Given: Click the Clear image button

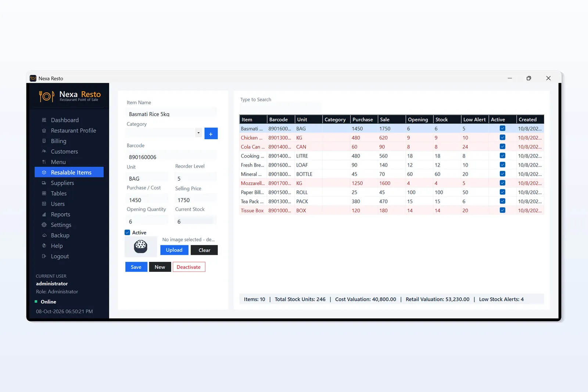Looking at the screenshot, I should [204, 250].
